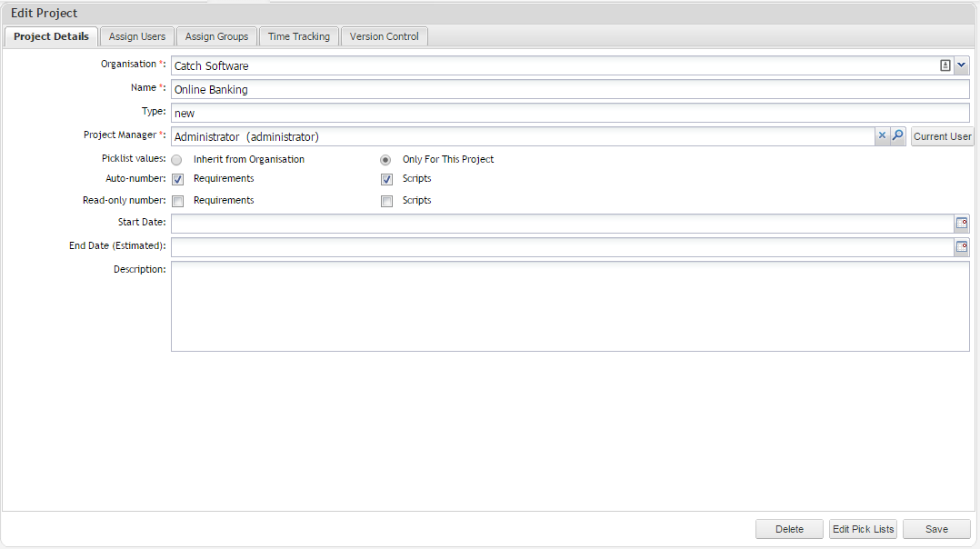The image size is (980, 549).
Task: Enable Read-only number for Scripts
Action: click(386, 201)
